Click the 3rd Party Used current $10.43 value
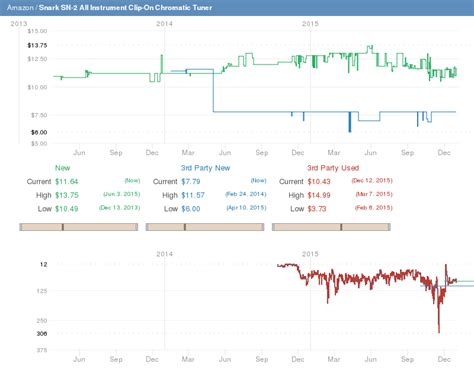 coord(319,182)
